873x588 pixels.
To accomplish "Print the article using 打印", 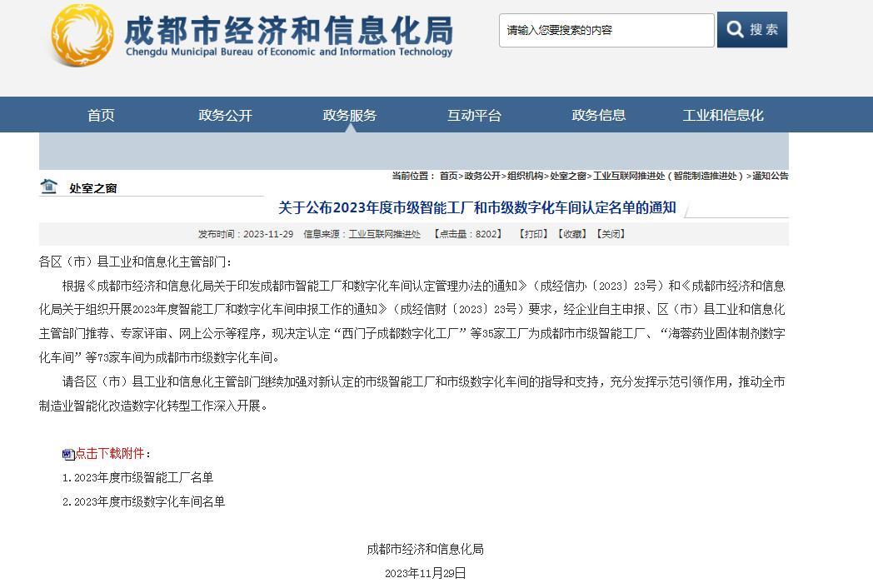I will [x=533, y=234].
